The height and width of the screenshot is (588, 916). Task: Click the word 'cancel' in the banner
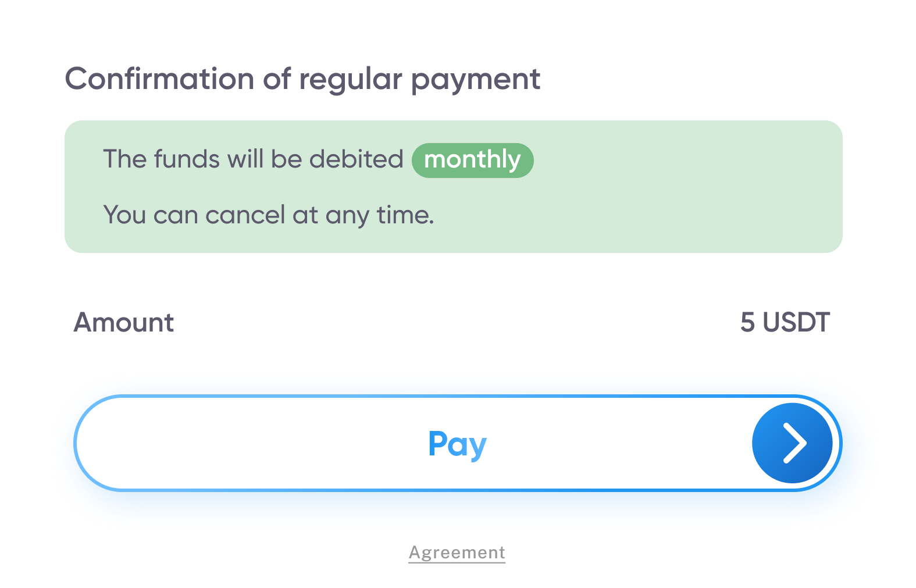click(245, 215)
